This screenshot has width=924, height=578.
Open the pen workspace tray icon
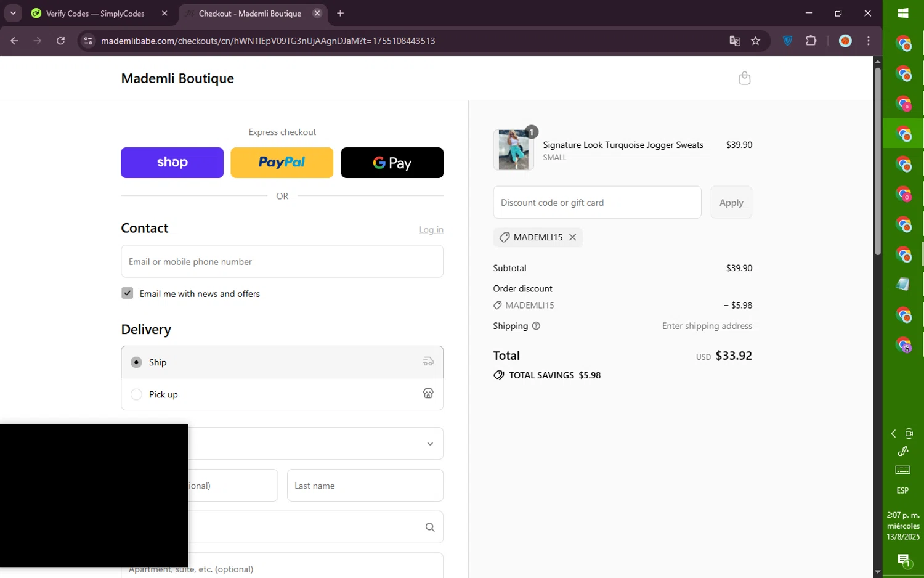pyautogui.click(x=903, y=451)
